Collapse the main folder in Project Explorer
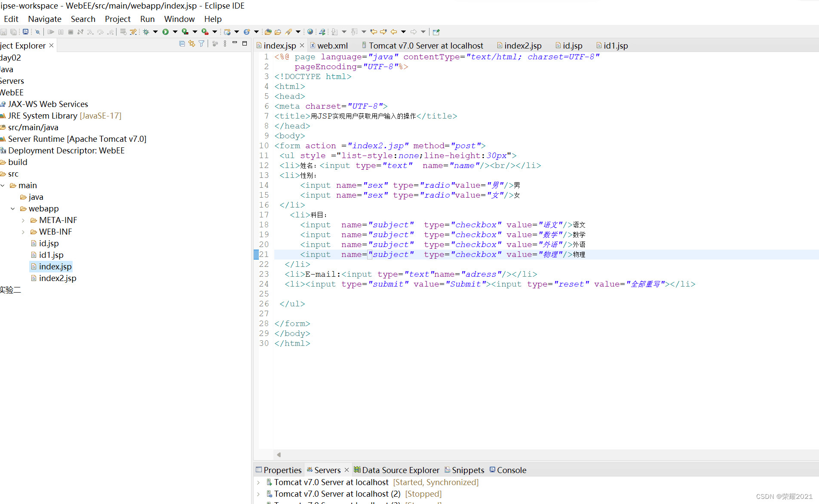The width and height of the screenshot is (819, 504). click(3, 186)
